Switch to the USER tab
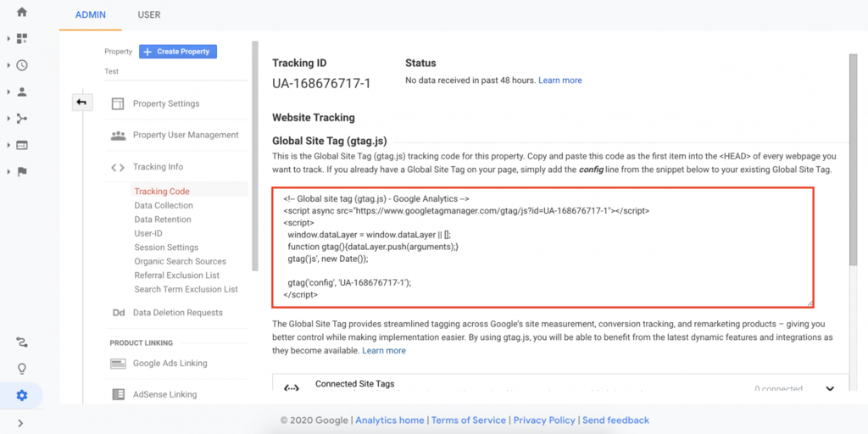 point(148,15)
